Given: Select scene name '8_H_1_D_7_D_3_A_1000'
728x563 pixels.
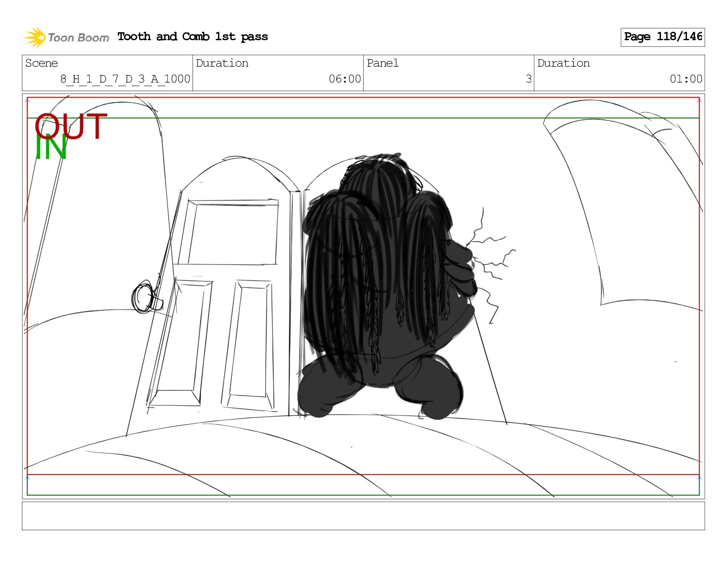Looking at the screenshot, I should coord(125,79).
